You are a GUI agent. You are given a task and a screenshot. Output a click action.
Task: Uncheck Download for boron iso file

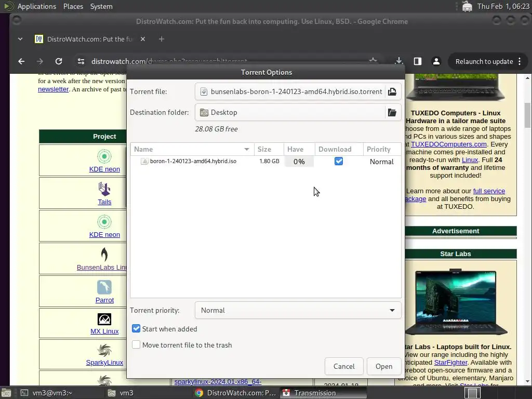[339, 161]
